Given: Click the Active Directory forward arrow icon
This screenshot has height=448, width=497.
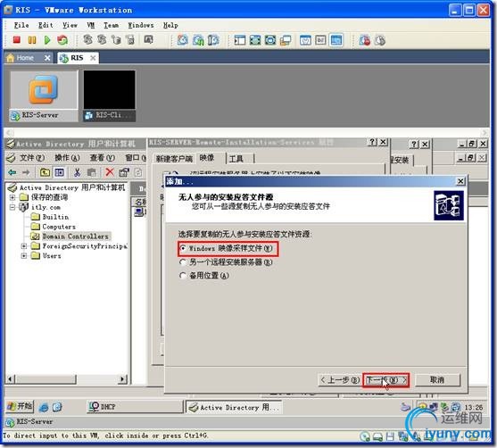Looking at the screenshot, I should click(26, 172).
